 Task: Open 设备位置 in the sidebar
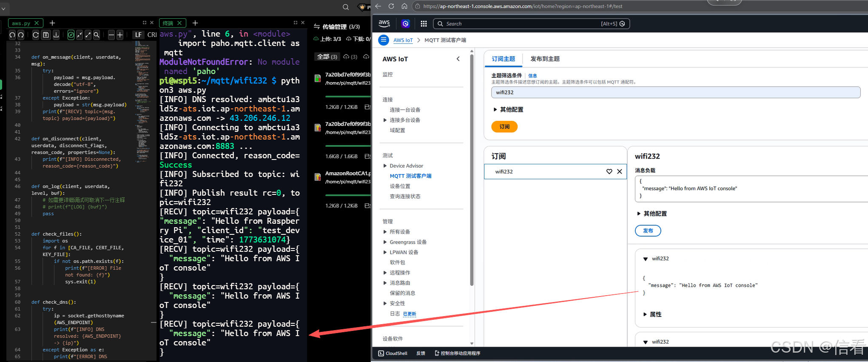tap(400, 186)
